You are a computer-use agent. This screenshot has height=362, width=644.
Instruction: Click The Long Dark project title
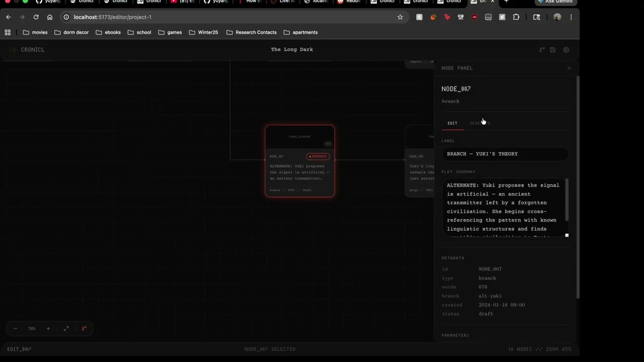tap(292, 49)
